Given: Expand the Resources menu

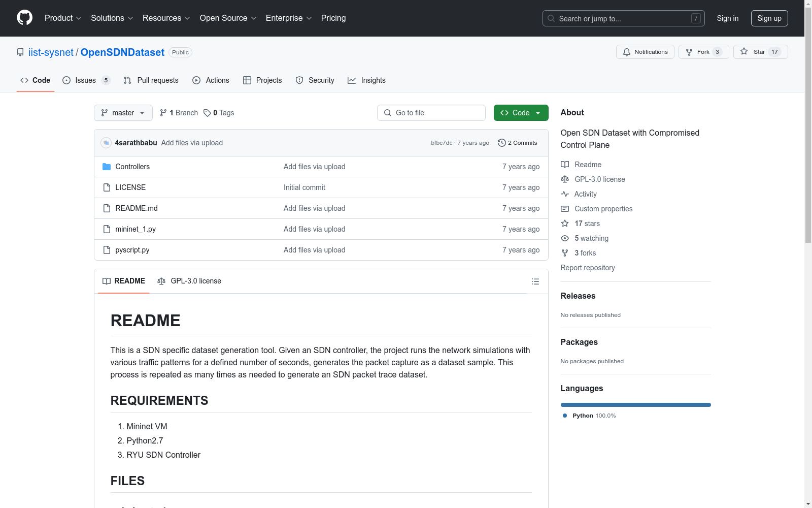Looking at the screenshot, I should 166,18.
